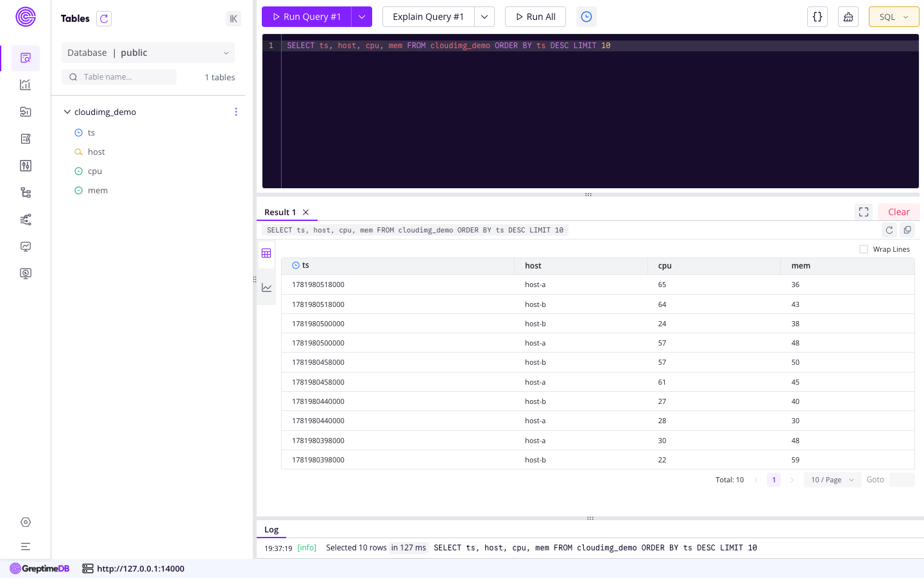
Task: Select the cpu column in table tree
Action: tap(95, 171)
